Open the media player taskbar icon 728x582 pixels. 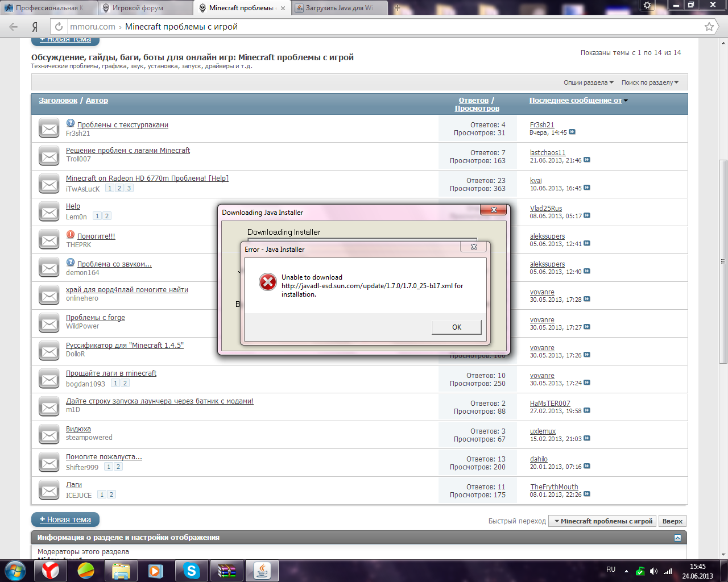coord(156,571)
